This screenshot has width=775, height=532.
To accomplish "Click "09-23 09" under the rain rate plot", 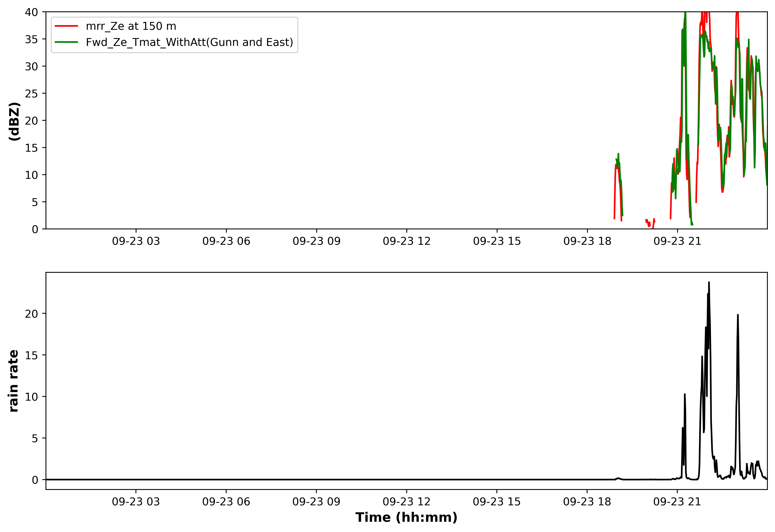I will click(317, 502).
